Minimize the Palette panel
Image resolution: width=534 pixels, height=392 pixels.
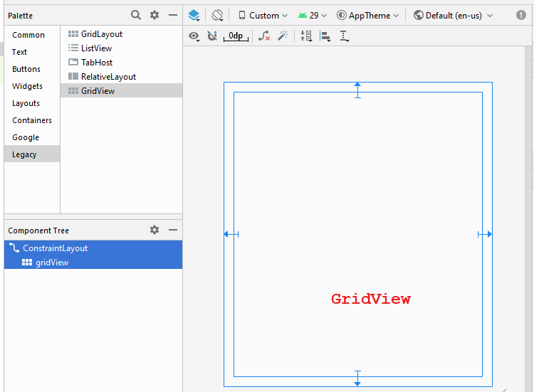(x=173, y=15)
